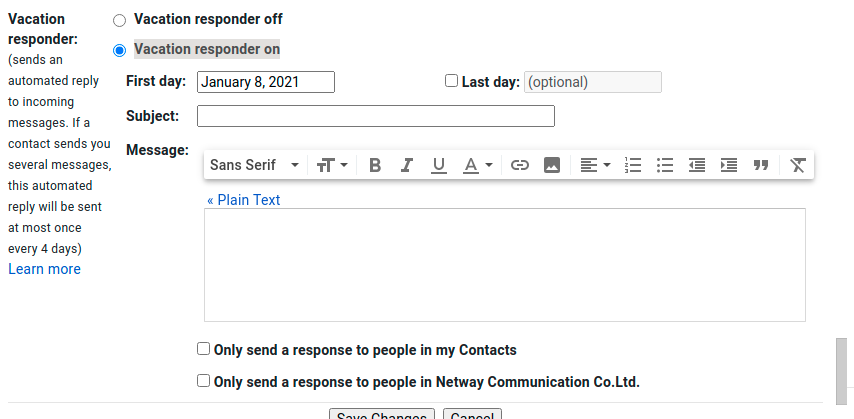Viewport: 854px width, 419px height.
Task: Check only respond to people in my Contacts
Action: (204, 349)
